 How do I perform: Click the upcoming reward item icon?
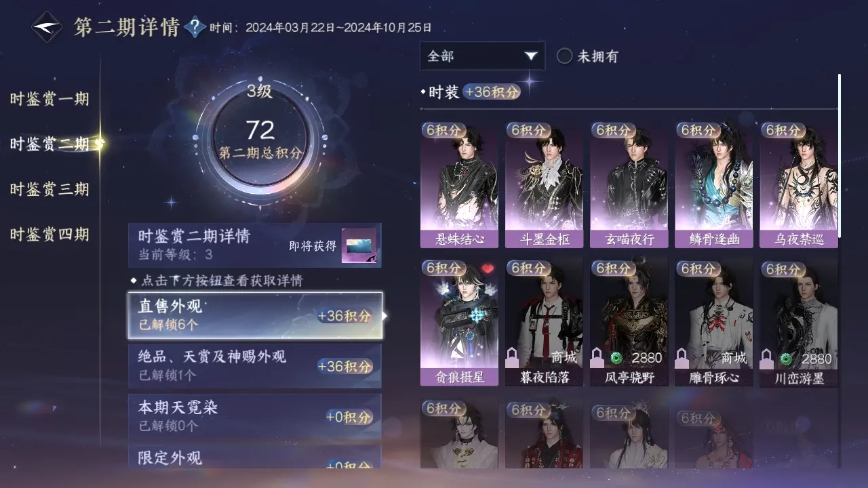point(359,246)
